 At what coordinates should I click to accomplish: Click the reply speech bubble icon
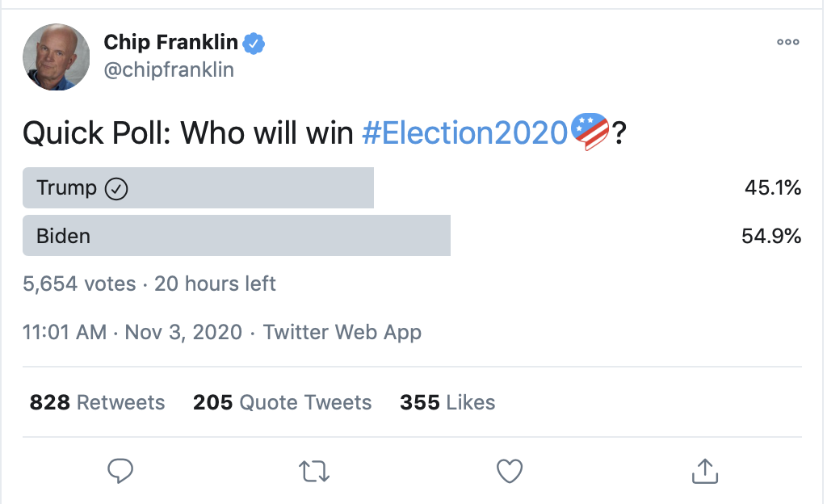click(x=120, y=471)
